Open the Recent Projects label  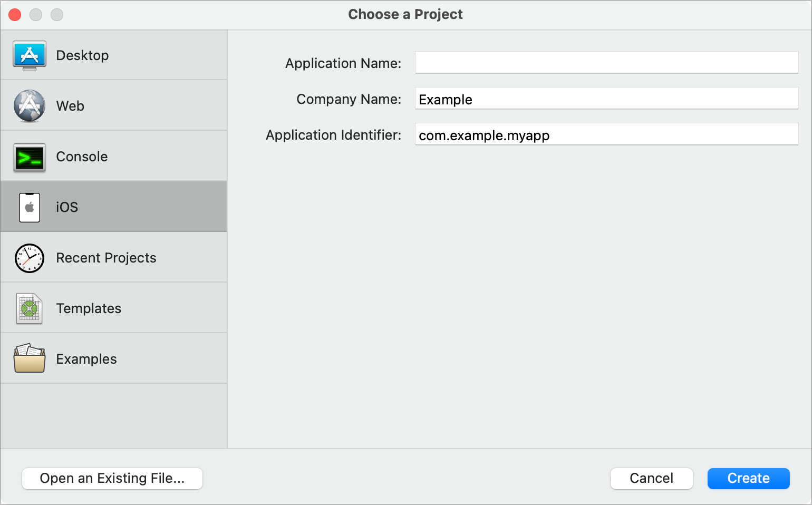[x=106, y=258]
